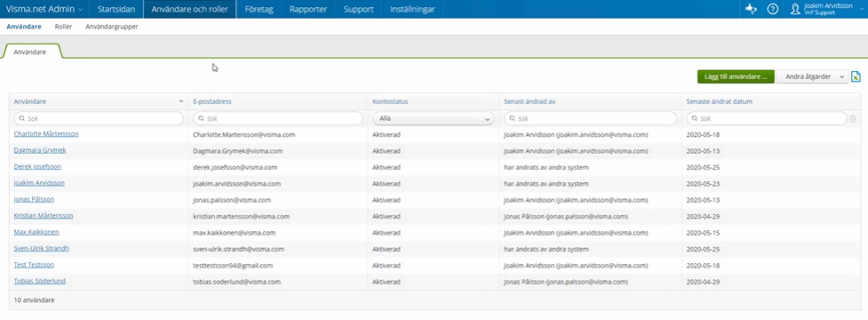
Task: Open Rapporter menu
Action: click(307, 10)
